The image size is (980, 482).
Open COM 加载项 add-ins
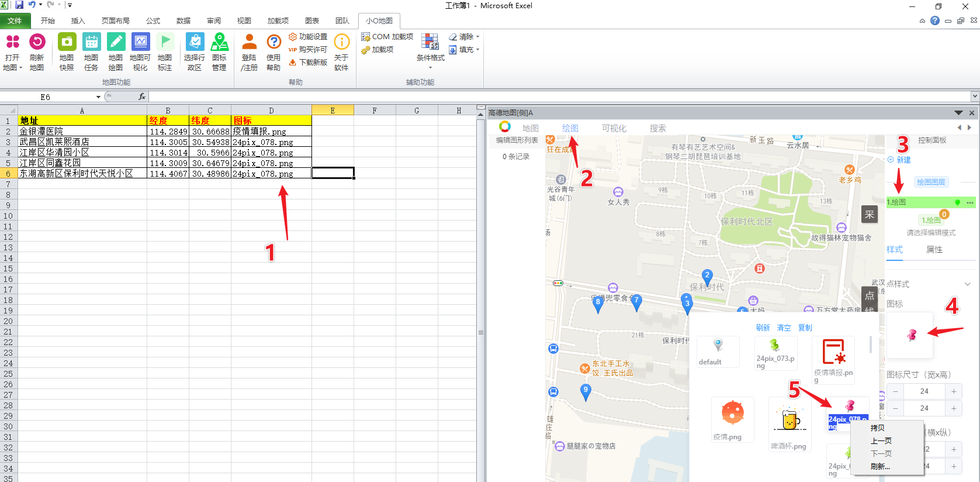click(x=387, y=37)
